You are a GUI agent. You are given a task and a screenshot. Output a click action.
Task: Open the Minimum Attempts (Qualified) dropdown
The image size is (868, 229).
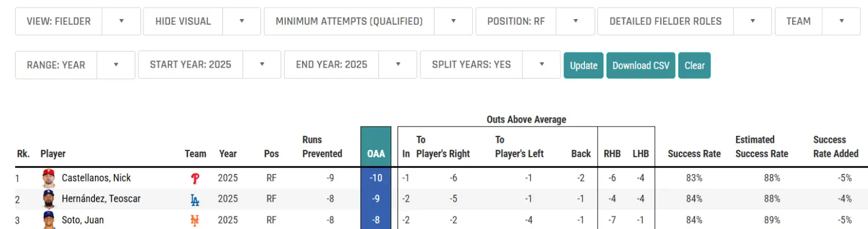453,21
